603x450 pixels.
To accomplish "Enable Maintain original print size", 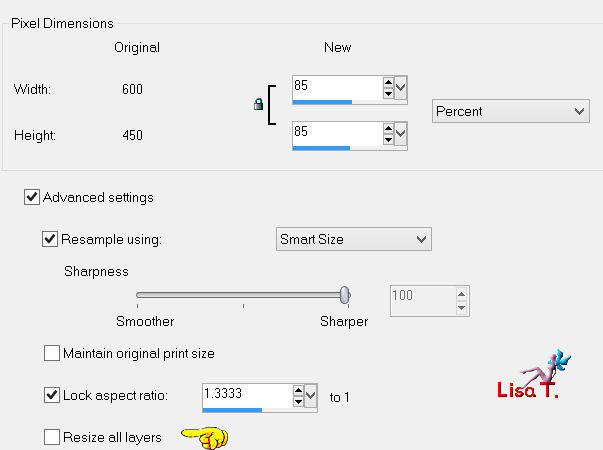I will 52,353.
